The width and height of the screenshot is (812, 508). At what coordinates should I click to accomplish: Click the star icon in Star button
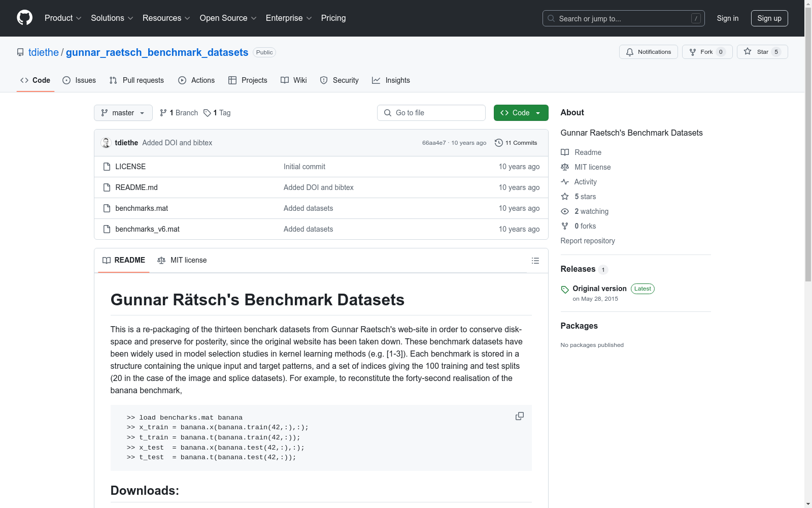pyautogui.click(x=748, y=51)
